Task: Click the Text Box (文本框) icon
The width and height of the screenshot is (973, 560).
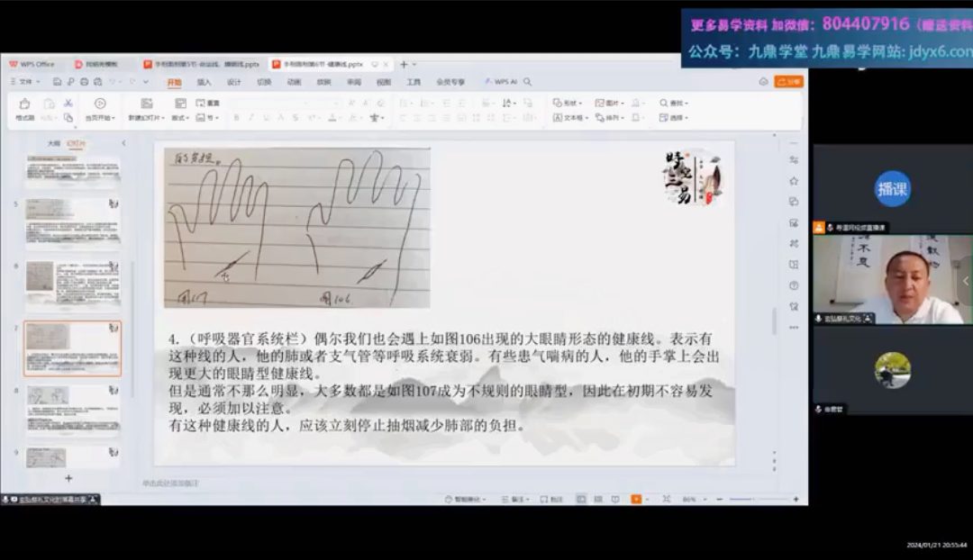Action: click(569, 118)
